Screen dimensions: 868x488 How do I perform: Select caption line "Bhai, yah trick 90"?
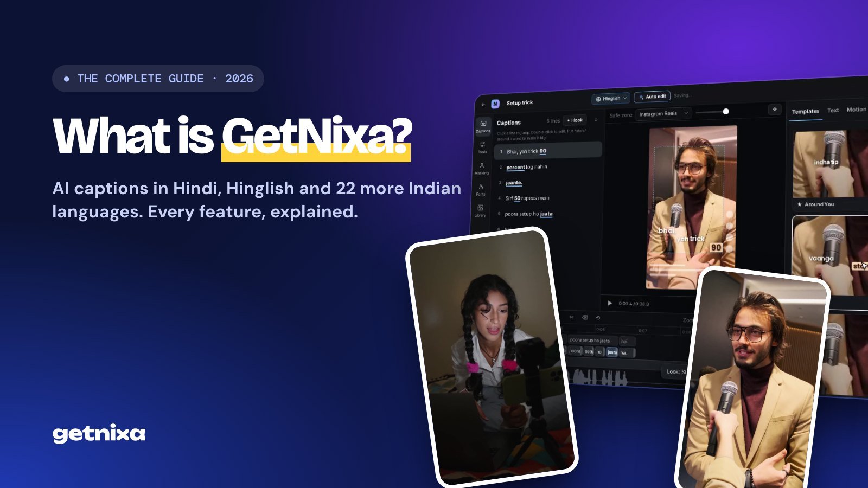pyautogui.click(x=548, y=151)
